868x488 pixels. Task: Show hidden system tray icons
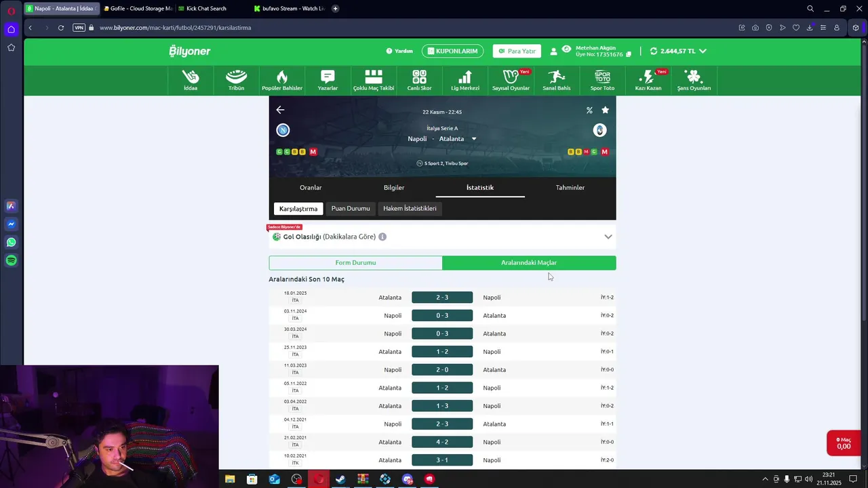pos(766,479)
